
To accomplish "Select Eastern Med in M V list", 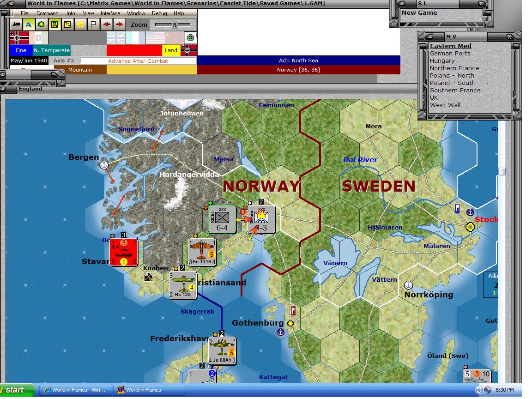I will pyautogui.click(x=451, y=46).
